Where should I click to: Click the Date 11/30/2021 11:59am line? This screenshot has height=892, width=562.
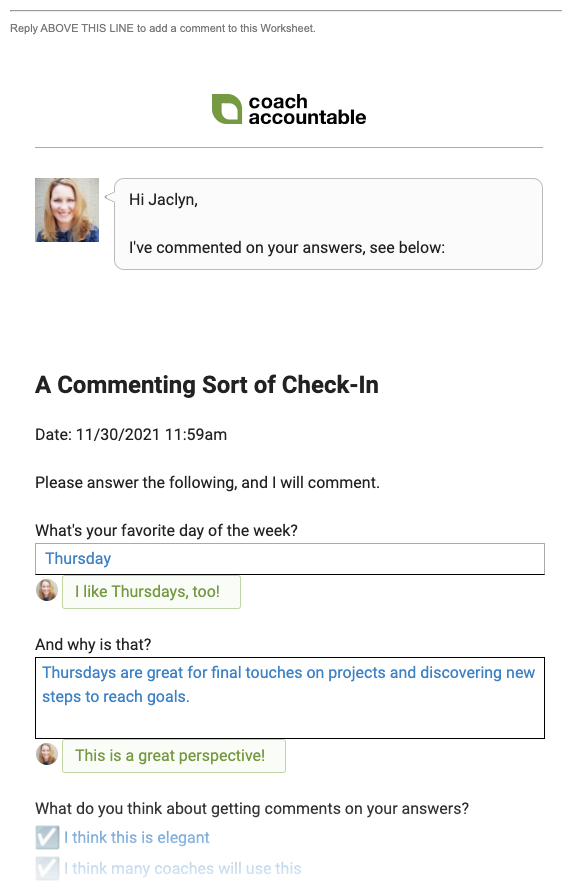131,435
